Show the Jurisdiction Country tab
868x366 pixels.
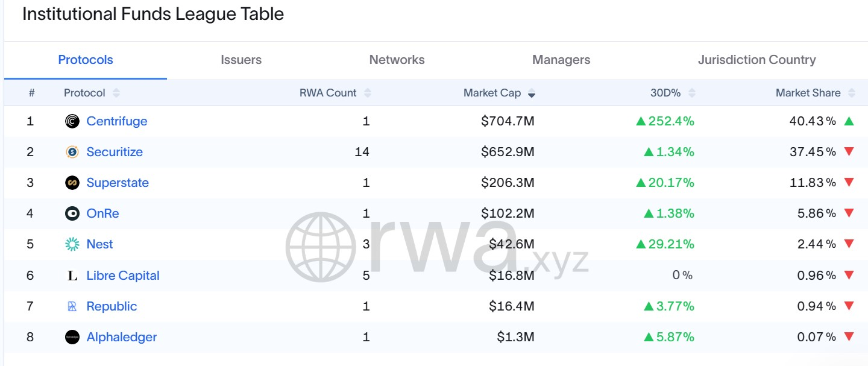756,60
